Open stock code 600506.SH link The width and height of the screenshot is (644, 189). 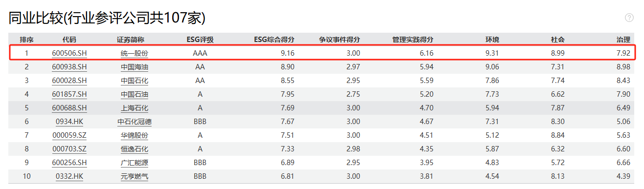(69, 53)
